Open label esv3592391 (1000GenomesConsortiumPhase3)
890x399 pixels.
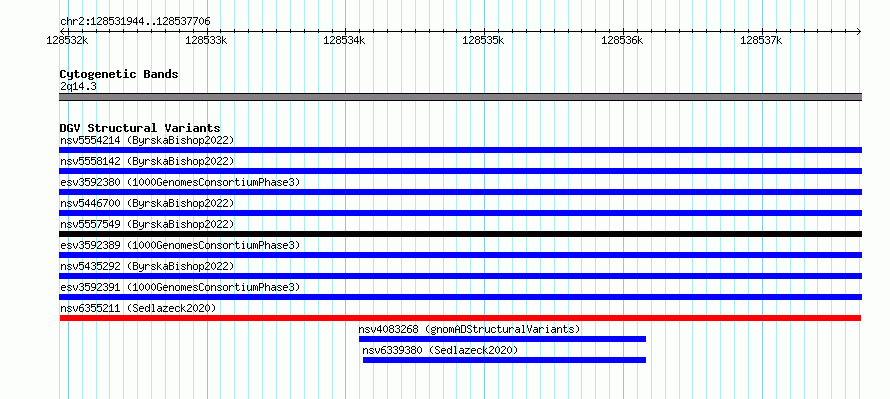tap(180, 287)
